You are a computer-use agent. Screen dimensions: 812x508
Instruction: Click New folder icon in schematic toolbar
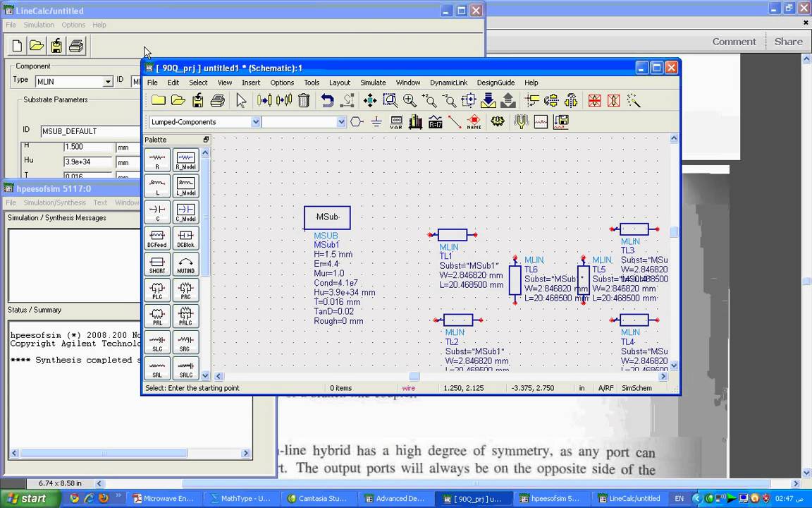(158, 101)
